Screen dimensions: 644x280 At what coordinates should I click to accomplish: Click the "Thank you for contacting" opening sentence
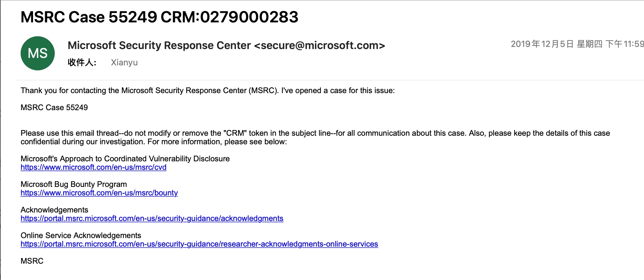point(208,91)
